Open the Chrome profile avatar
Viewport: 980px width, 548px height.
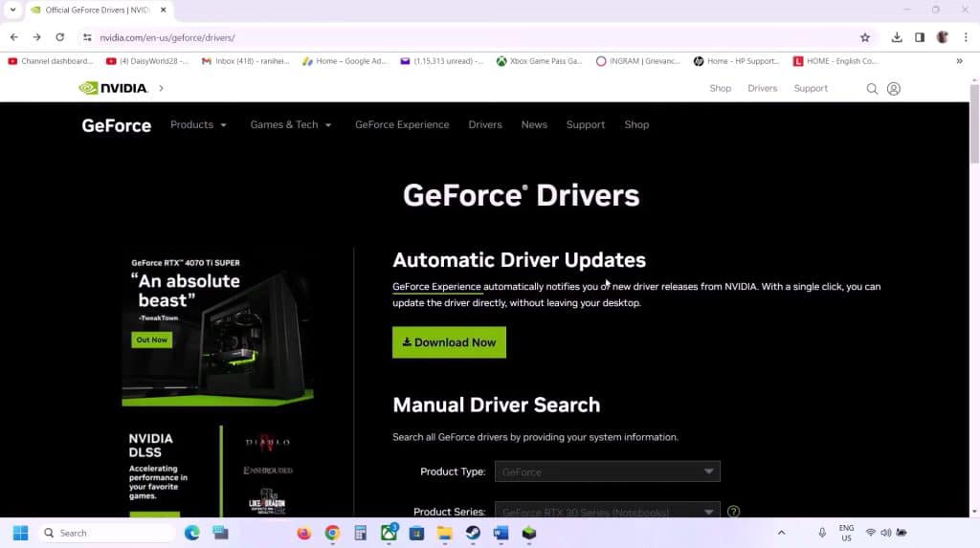[943, 37]
